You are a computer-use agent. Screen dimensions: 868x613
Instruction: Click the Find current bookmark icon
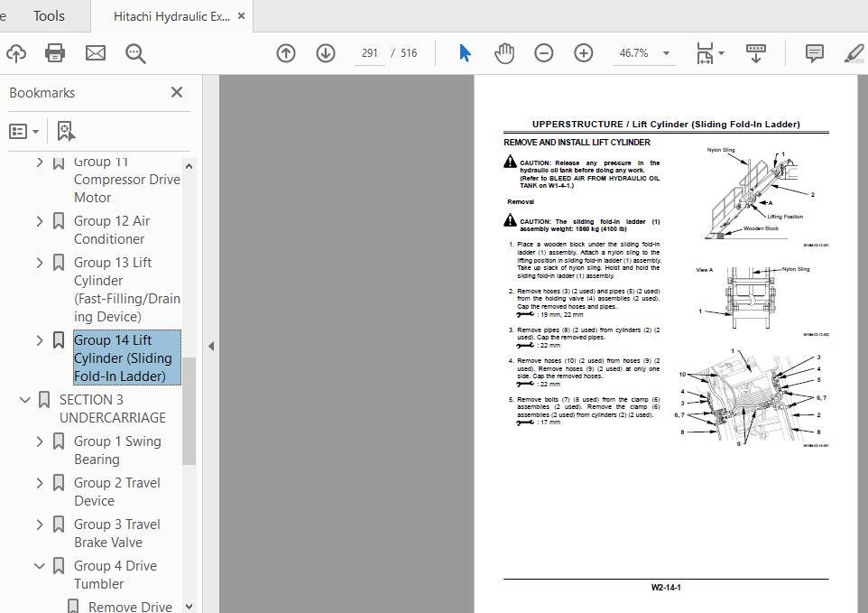click(66, 131)
